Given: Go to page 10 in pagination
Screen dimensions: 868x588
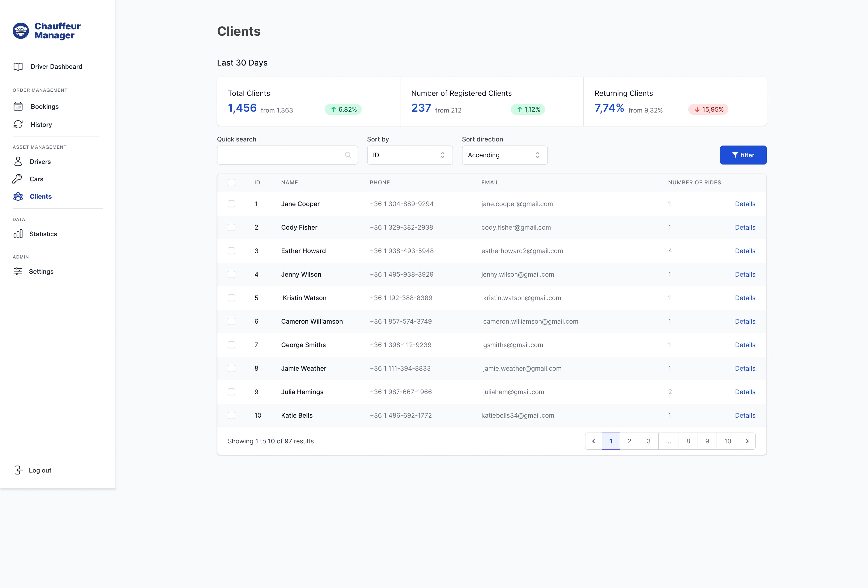Looking at the screenshot, I should (728, 441).
